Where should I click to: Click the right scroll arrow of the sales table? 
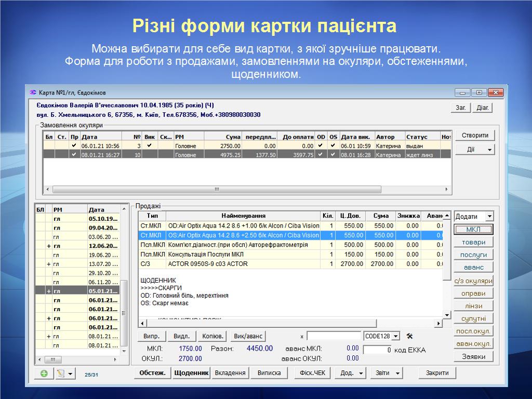coord(437,324)
